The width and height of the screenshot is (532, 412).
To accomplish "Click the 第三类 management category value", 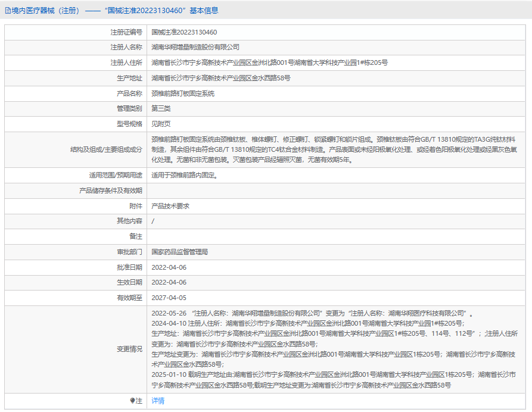I will point(161,108).
